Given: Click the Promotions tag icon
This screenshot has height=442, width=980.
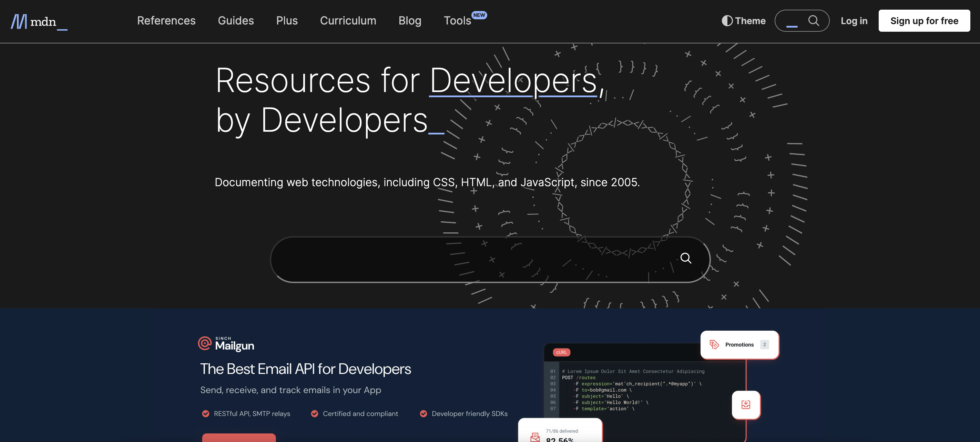Looking at the screenshot, I should click(x=714, y=344).
